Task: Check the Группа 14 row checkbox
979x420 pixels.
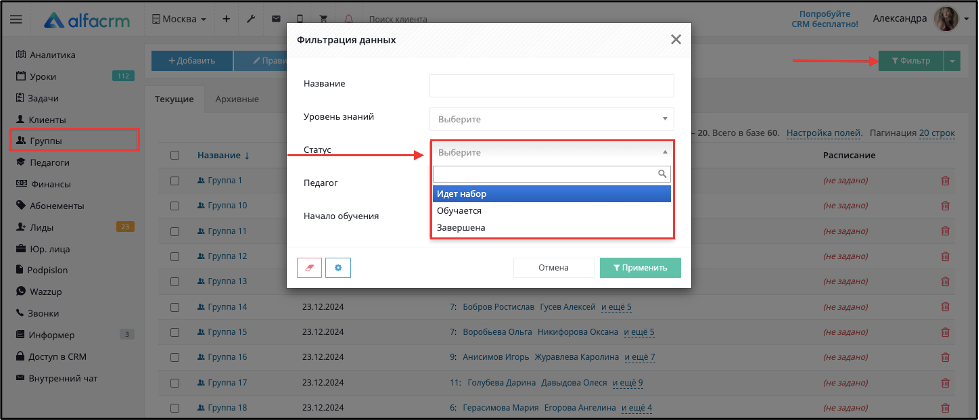Action: point(175,306)
